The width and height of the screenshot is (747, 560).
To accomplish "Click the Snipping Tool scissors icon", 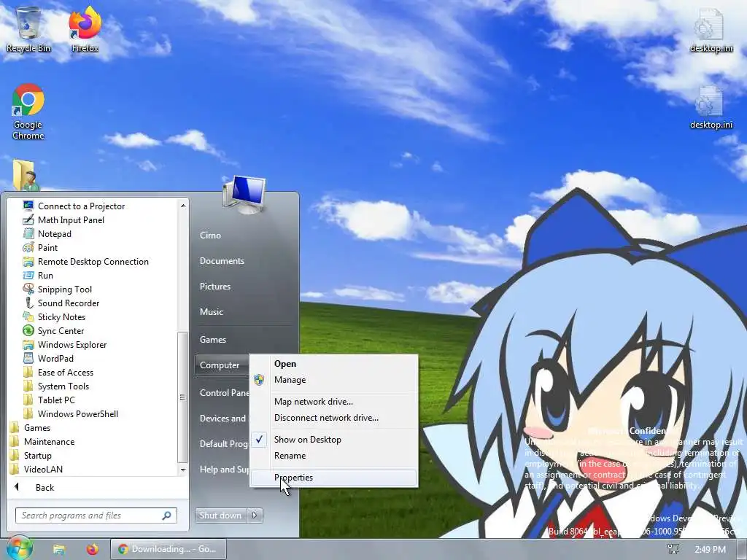I will pyautogui.click(x=28, y=289).
